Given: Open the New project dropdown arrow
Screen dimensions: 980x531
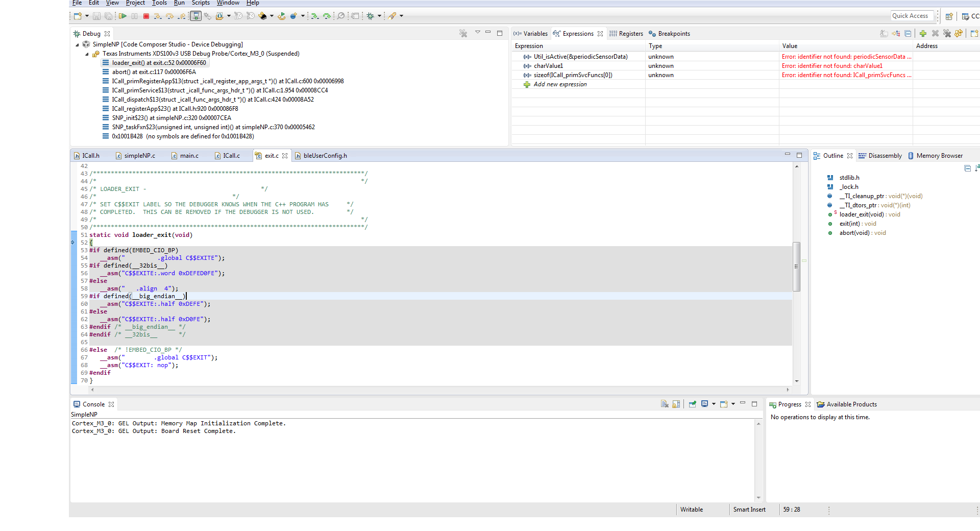Looking at the screenshot, I should 87,16.
